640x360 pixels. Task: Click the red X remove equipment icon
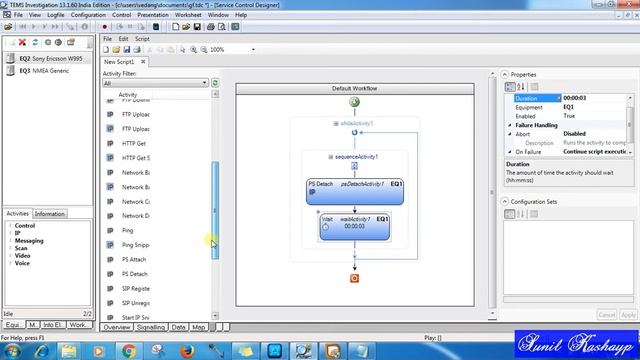tap(22, 42)
